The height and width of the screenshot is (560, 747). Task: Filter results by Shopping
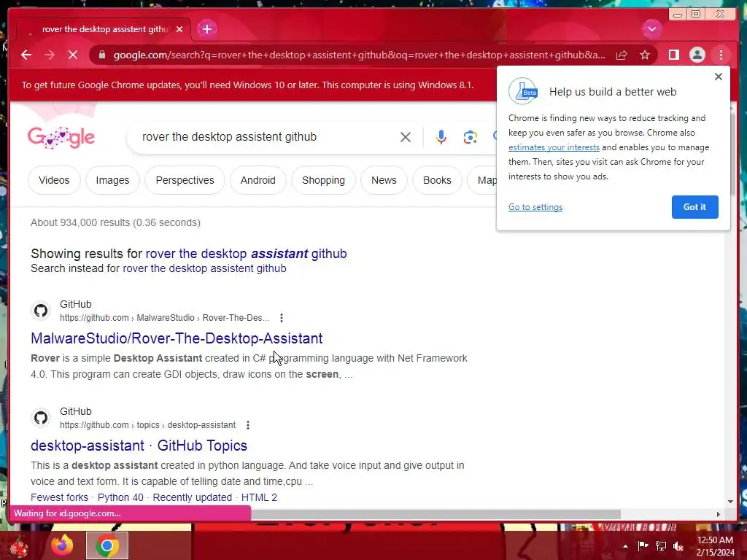click(x=323, y=180)
